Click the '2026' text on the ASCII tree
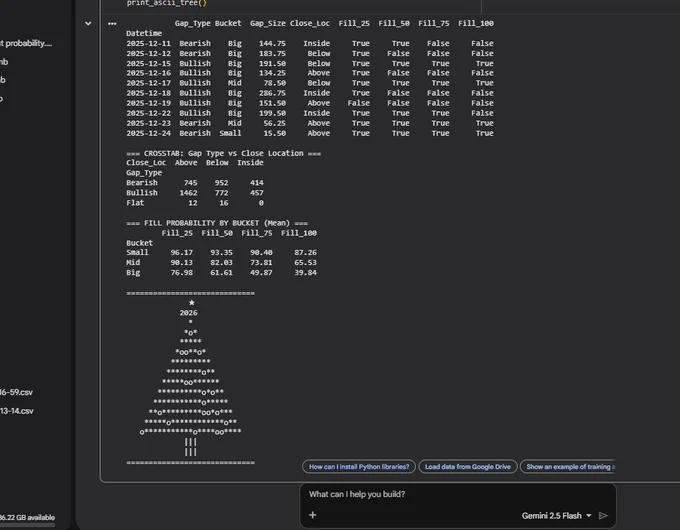 [188, 313]
